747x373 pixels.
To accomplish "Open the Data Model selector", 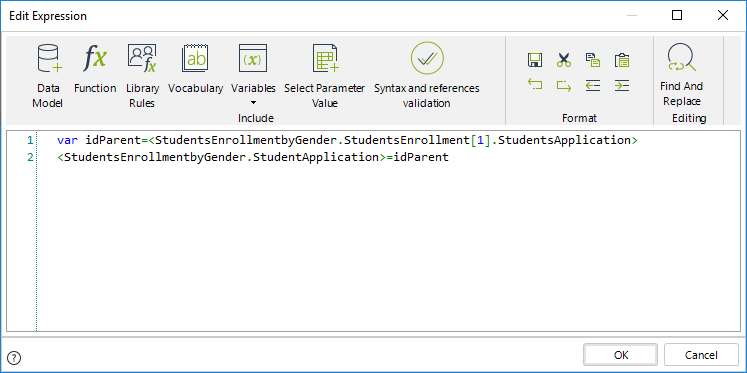I will point(48,75).
